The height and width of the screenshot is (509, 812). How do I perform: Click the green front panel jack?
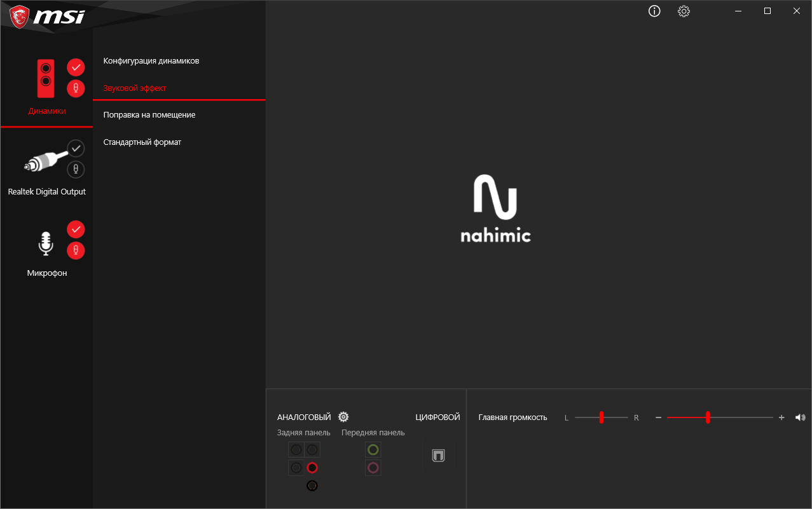click(x=373, y=450)
